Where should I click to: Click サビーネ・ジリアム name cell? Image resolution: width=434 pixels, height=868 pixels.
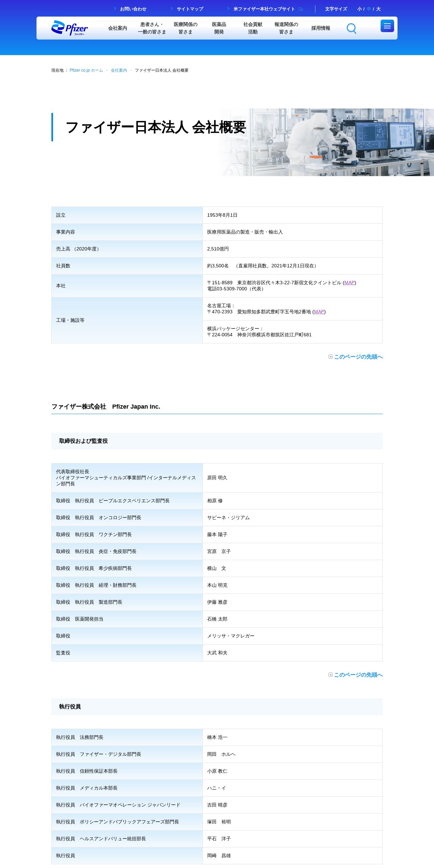coord(292,517)
